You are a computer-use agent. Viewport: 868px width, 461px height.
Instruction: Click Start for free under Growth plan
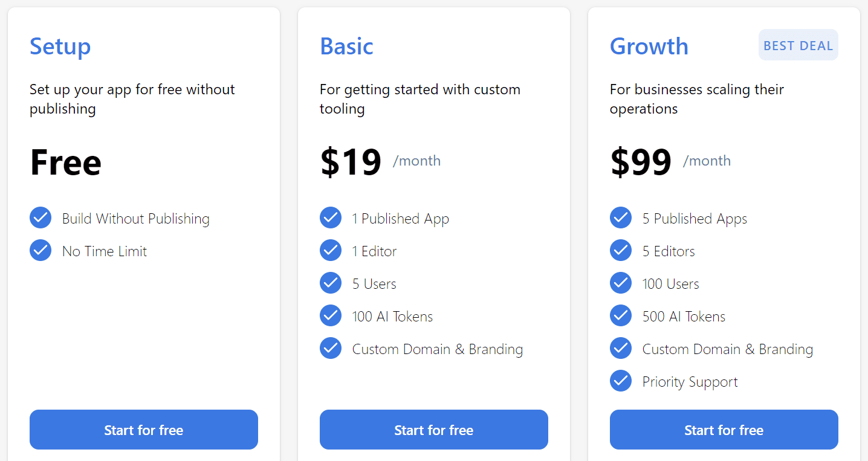(x=724, y=430)
